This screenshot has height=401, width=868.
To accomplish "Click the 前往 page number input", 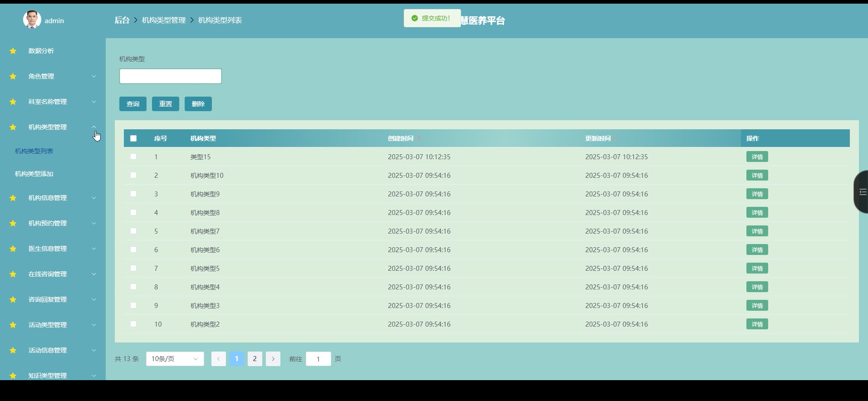I will click(x=319, y=359).
